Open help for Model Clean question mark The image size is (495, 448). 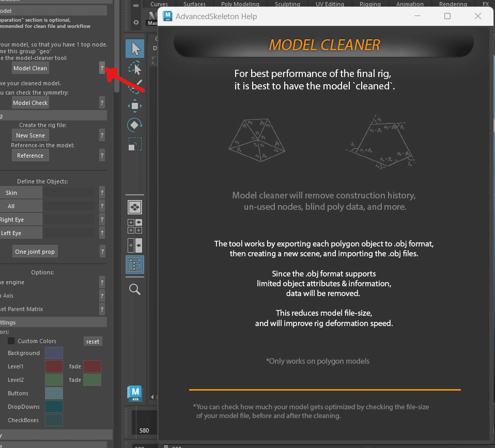coord(102,68)
